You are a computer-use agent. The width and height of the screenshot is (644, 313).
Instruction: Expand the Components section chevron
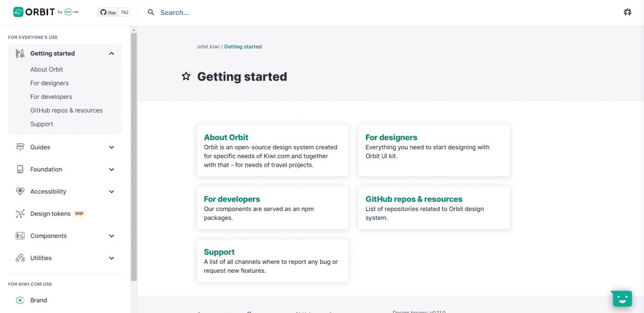[111, 236]
